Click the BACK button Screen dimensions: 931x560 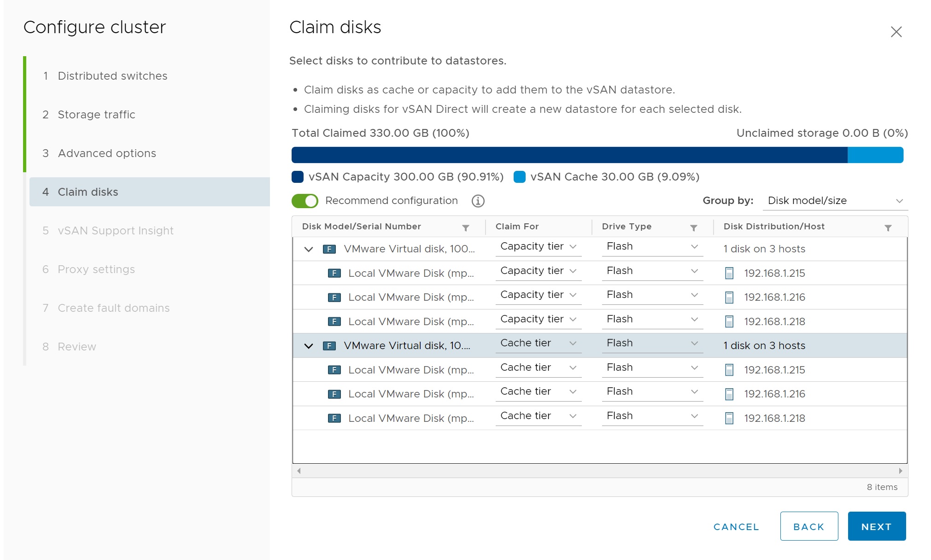coord(808,526)
